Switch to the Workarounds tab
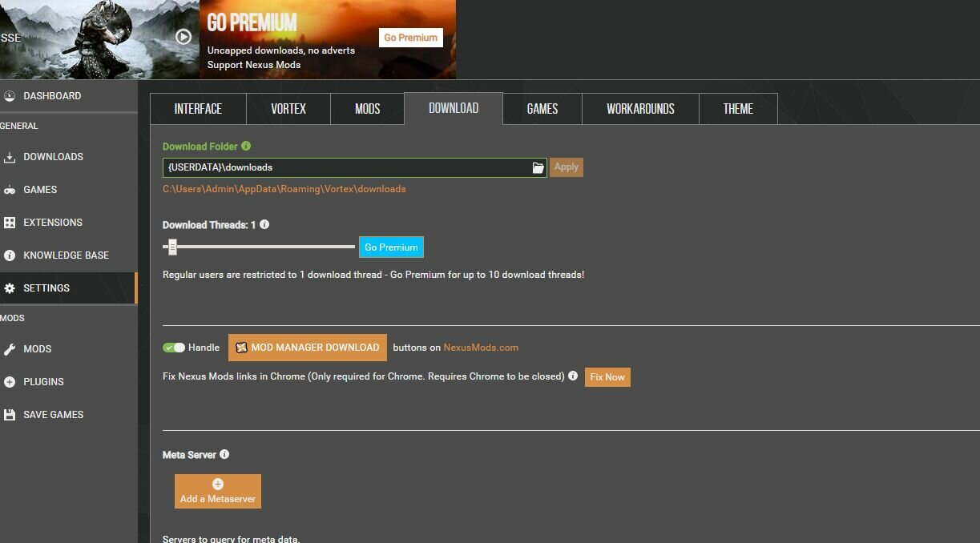This screenshot has height=543, width=980. coord(640,109)
